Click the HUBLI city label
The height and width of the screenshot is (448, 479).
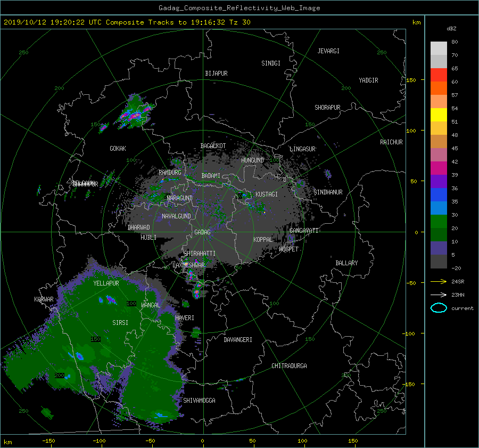pyautogui.click(x=148, y=237)
